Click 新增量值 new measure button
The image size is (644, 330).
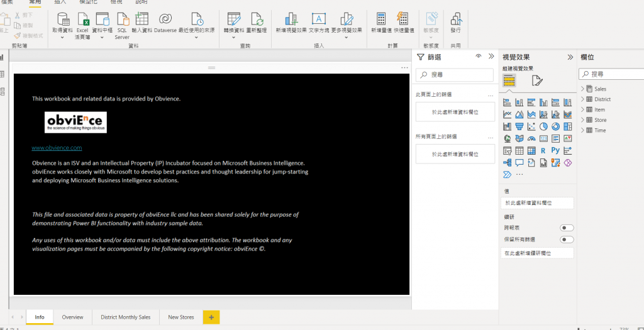coord(381,23)
